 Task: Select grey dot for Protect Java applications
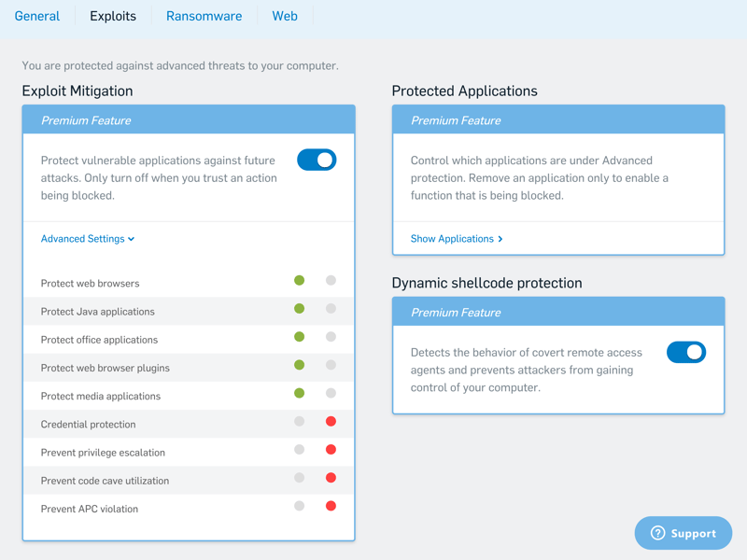pos(331,309)
